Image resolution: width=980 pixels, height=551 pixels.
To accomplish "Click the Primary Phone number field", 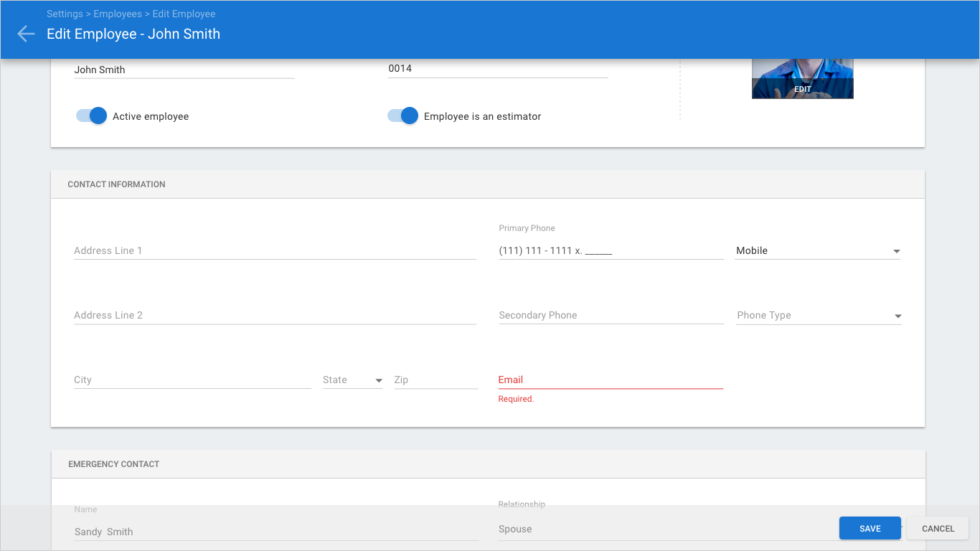I will pos(611,251).
